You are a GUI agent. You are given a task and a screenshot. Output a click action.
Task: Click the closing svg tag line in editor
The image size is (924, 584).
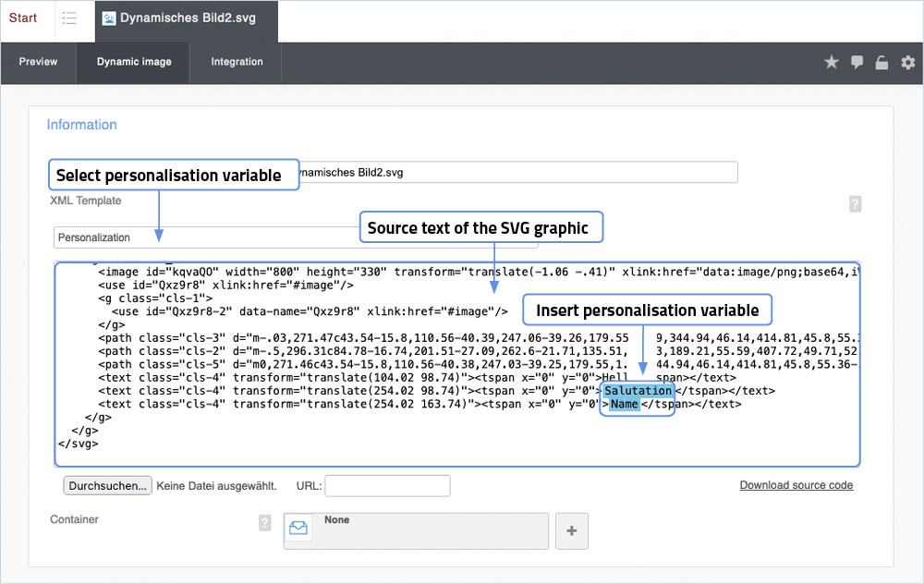click(78, 444)
